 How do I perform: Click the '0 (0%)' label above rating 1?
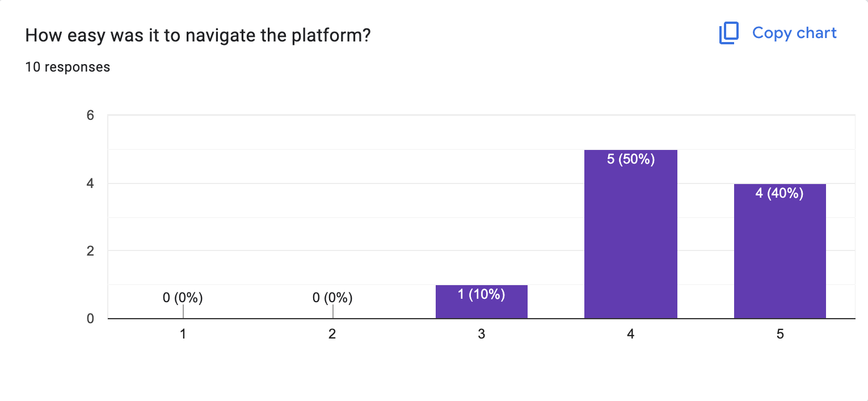[183, 297]
